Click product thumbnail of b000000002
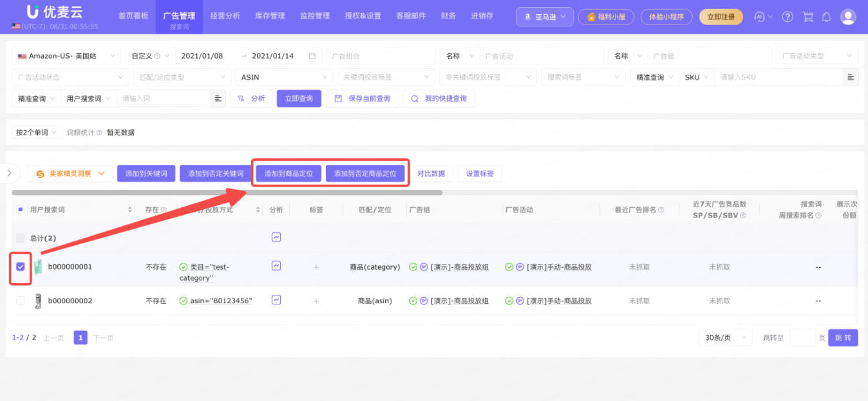868x401 pixels. [38, 301]
